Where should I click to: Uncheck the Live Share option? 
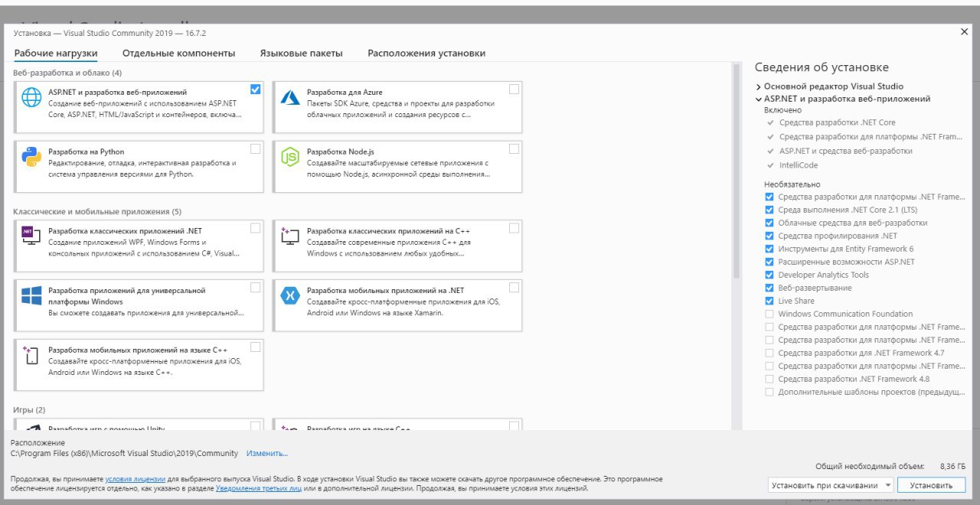pyautogui.click(x=769, y=301)
